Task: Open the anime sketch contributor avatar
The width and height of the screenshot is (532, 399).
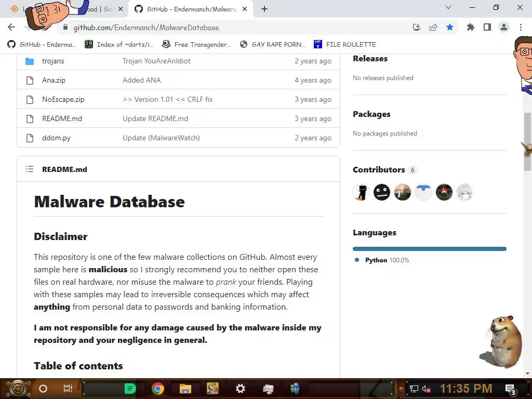Action: pos(464,192)
